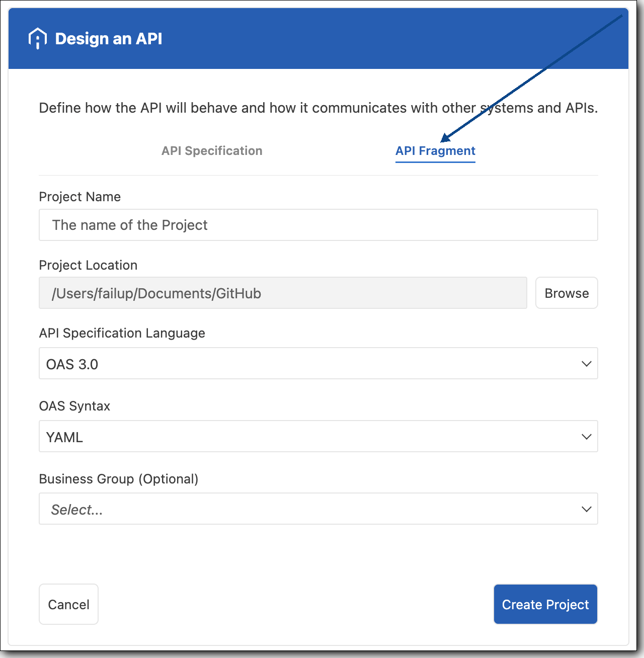Click the Project Name label
Image resolution: width=644 pixels, height=658 pixels.
click(80, 197)
